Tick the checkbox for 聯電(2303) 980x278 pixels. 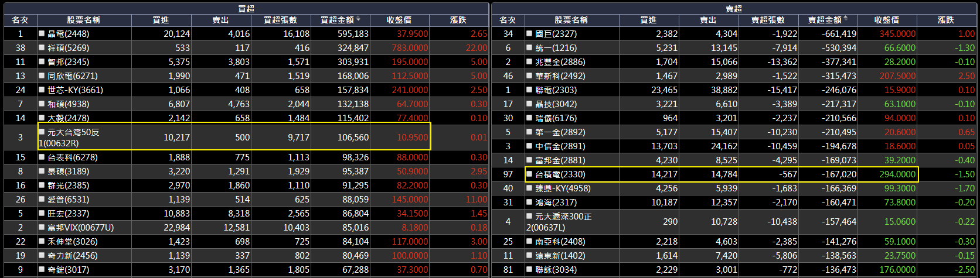pos(529,90)
